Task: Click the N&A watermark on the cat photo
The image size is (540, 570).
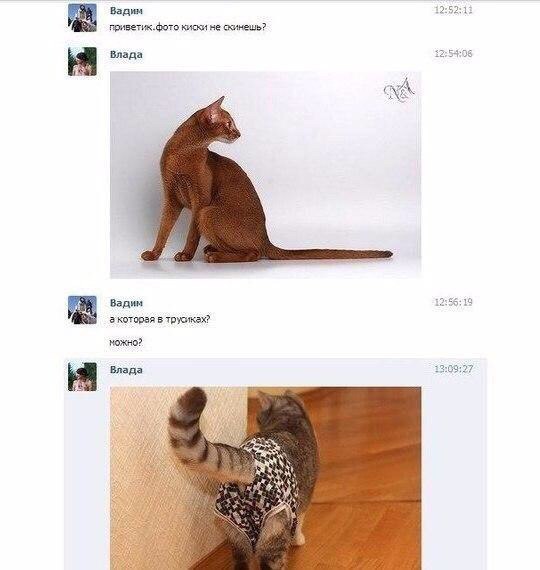Action: [x=399, y=90]
